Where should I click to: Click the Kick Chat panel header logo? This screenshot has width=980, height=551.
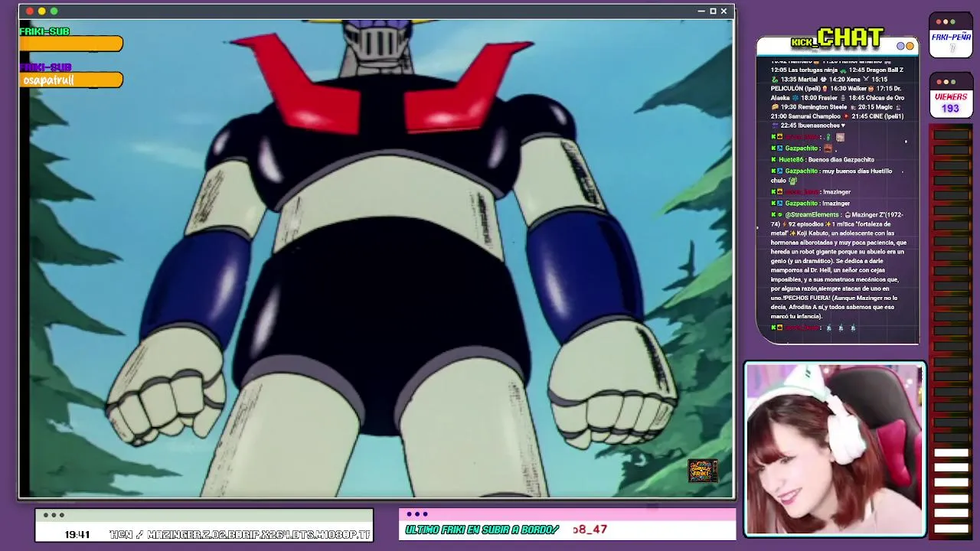(x=838, y=38)
